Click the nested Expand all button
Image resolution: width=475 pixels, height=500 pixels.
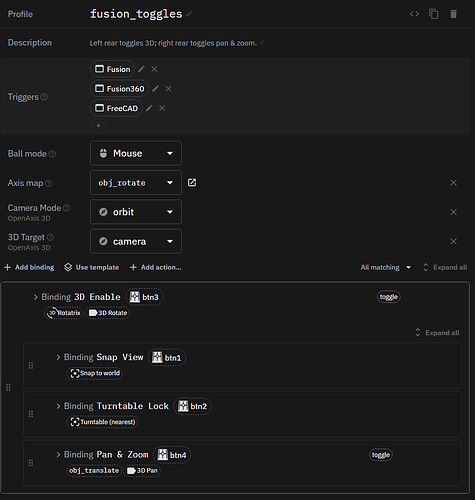point(437,333)
